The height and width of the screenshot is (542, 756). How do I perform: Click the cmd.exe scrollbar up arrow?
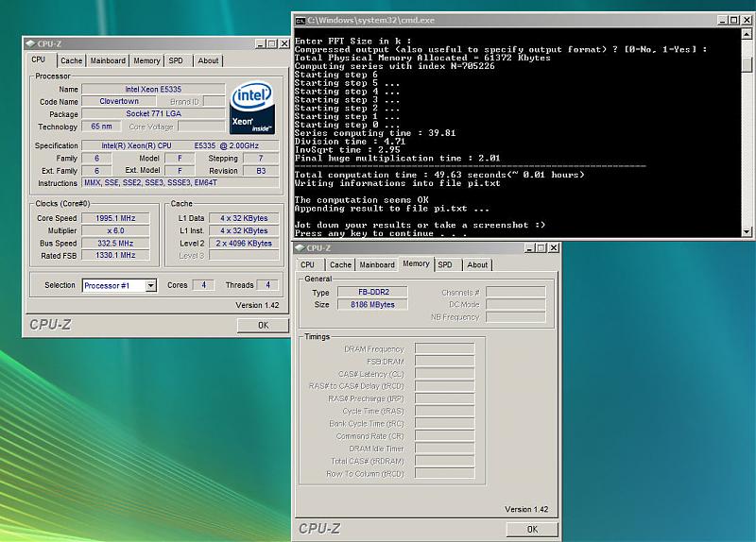click(x=747, y=34)
